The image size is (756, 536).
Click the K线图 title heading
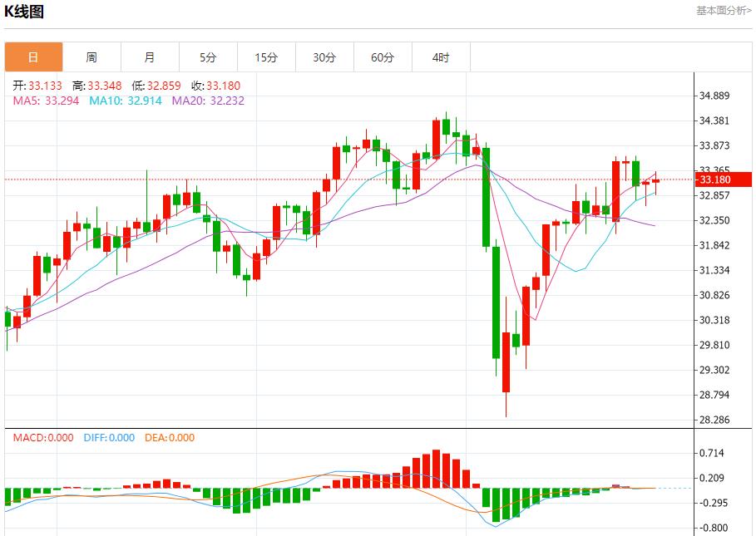[x=25, y=12]
